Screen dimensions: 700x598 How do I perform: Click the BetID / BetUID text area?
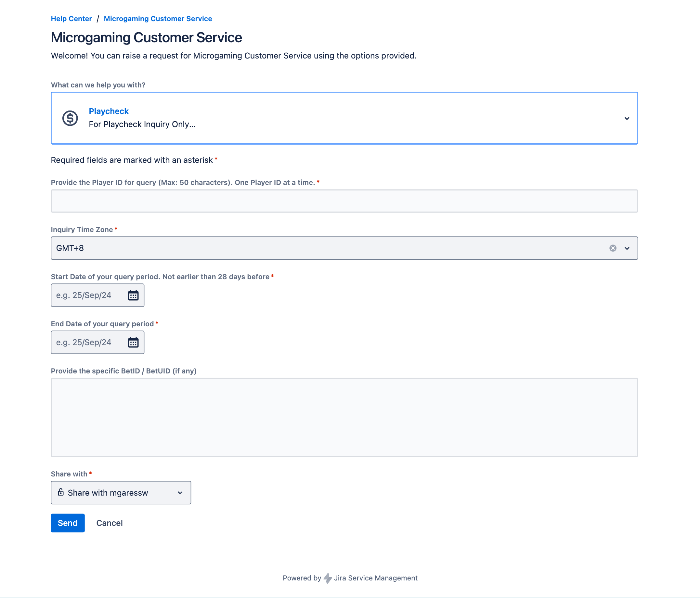tap(344, 417)
